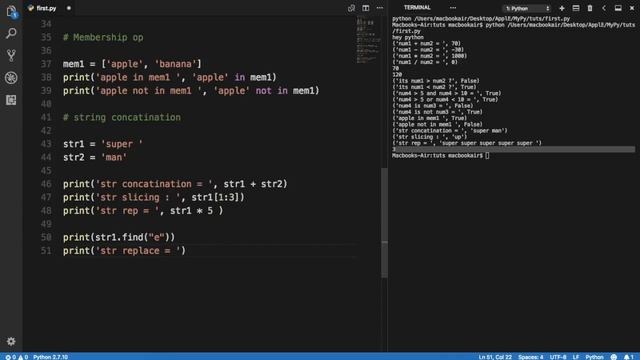Click the editor minimap code overview

[368, 40]
